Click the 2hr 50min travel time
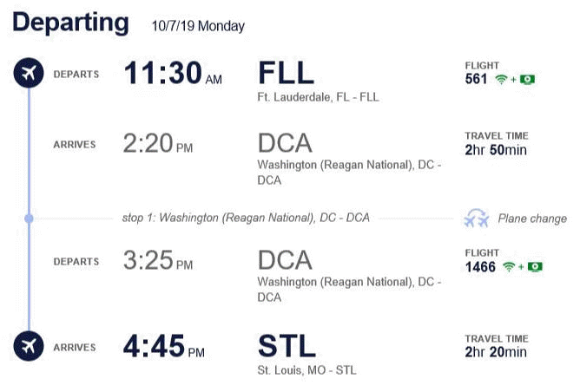 496,150
